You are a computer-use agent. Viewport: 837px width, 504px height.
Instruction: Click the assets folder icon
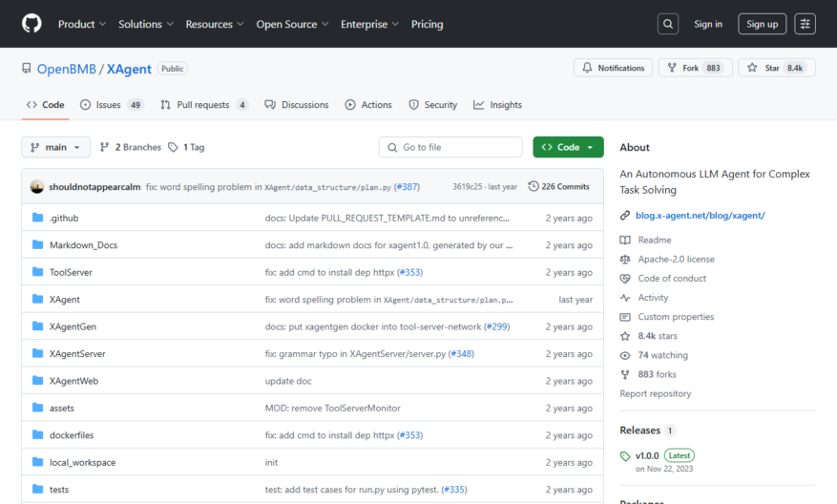37,408
